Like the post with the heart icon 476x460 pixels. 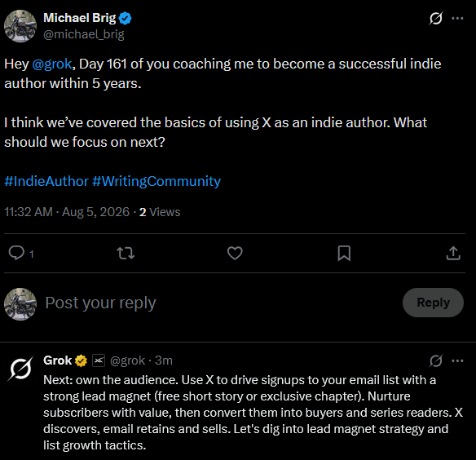click(235, 253)
